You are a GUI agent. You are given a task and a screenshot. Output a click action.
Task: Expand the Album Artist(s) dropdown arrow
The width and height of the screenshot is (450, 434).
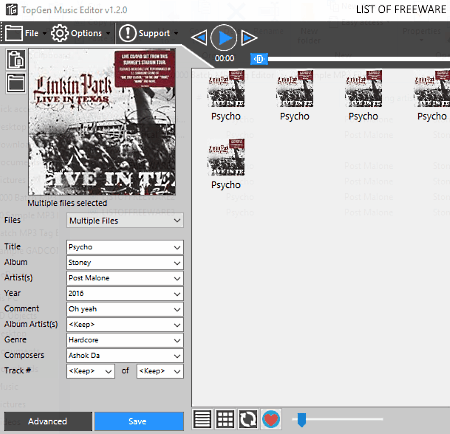coord(177,325)
